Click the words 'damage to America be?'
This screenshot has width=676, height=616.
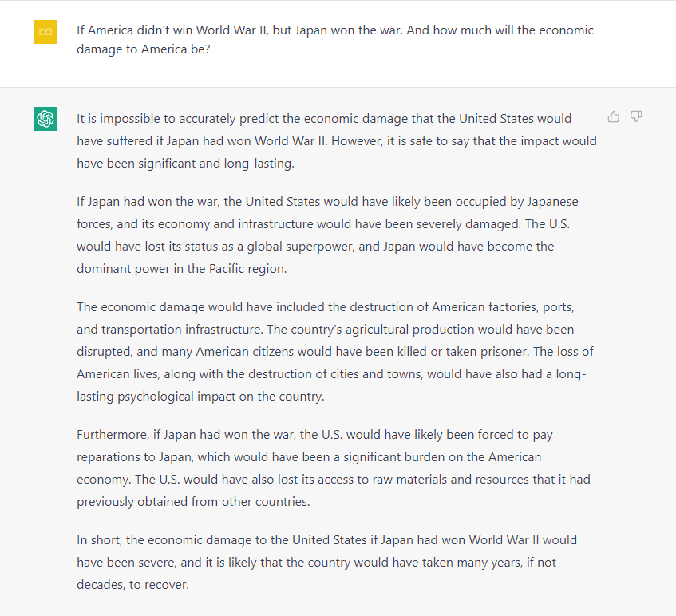[144, 49]
